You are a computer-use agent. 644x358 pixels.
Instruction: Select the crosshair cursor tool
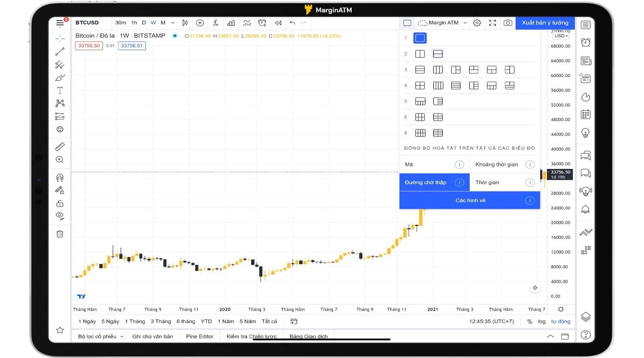60,39
